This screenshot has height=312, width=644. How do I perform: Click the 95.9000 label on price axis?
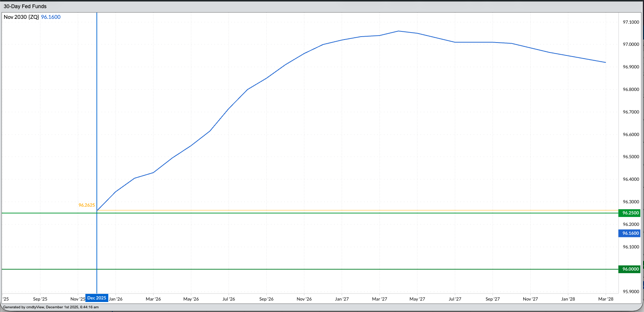(x=631, y=292)
